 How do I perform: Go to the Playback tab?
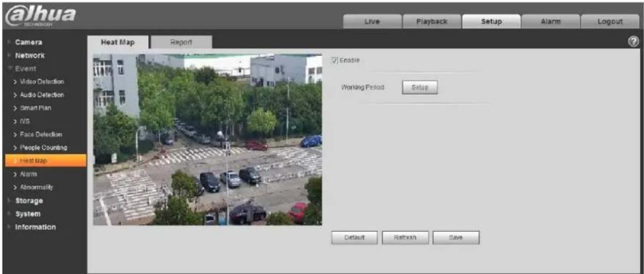[432, 22]
